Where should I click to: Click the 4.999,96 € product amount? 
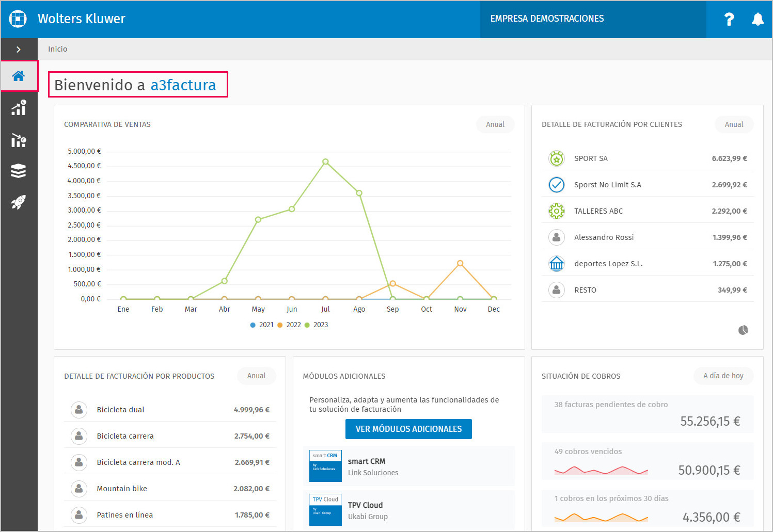point(251,410)
